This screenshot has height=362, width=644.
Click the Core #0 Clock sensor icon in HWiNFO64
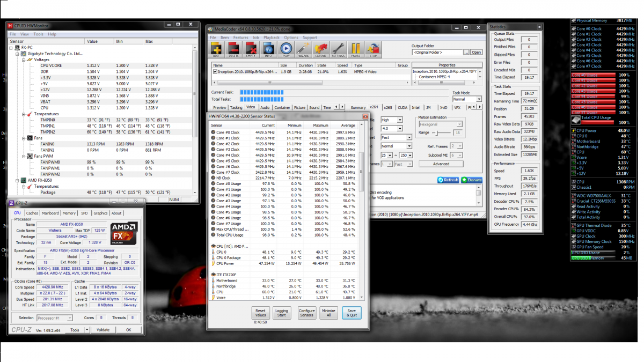pyautogui.click(x=214, y=132)
